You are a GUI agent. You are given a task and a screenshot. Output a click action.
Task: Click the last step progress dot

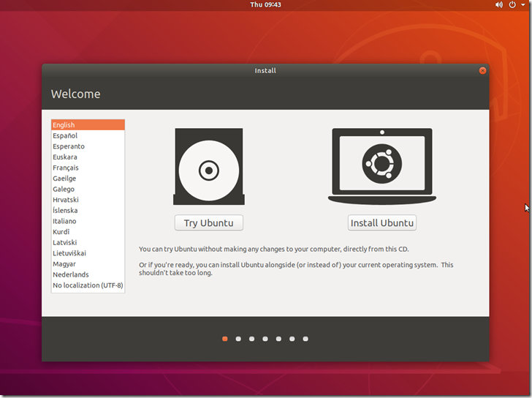click(x=305, y=339)
